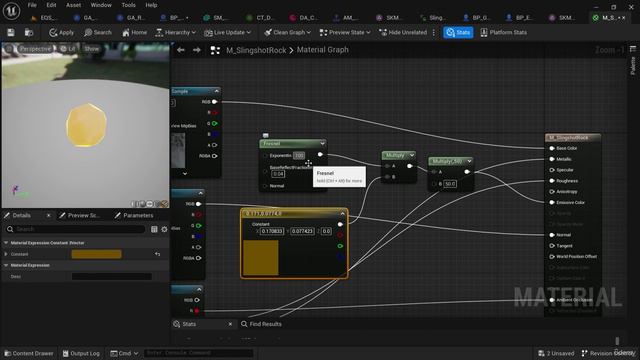Reset the Constant property to default
The width and height of the screenshot is (640, 360).
tap(158, 254)
